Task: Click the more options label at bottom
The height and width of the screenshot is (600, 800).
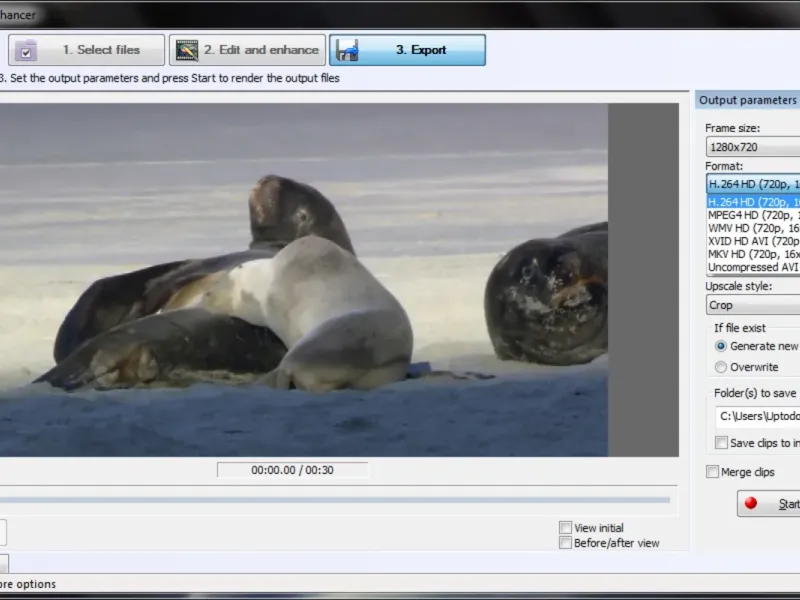Action: (28, 584)
